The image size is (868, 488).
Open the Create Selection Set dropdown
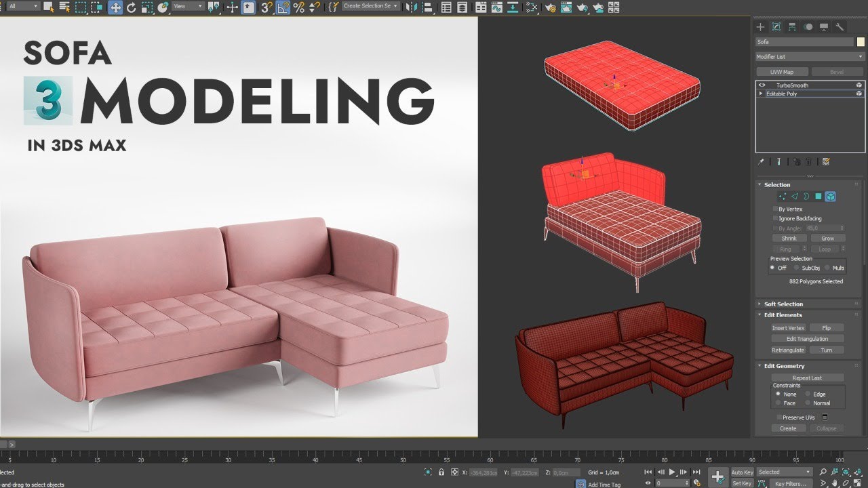(x=371, y=6)
